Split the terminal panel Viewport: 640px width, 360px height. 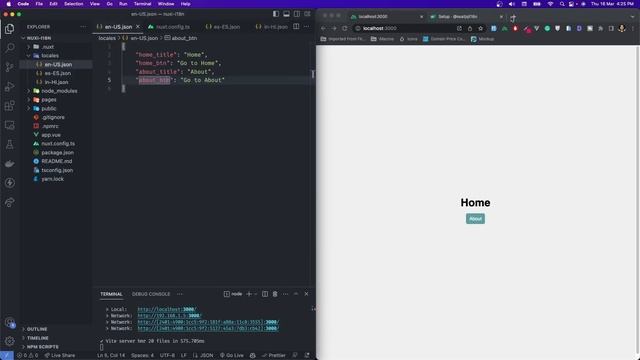click(265, 294)
